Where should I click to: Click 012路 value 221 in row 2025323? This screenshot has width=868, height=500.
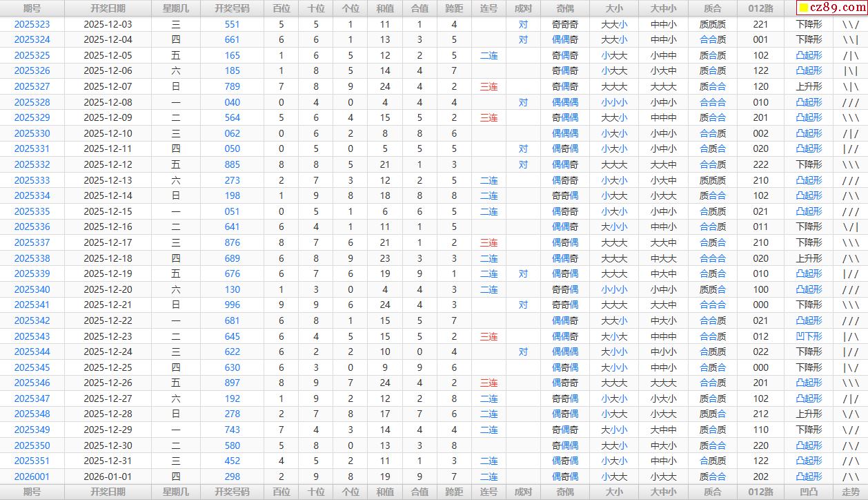[x=760, y=24]
